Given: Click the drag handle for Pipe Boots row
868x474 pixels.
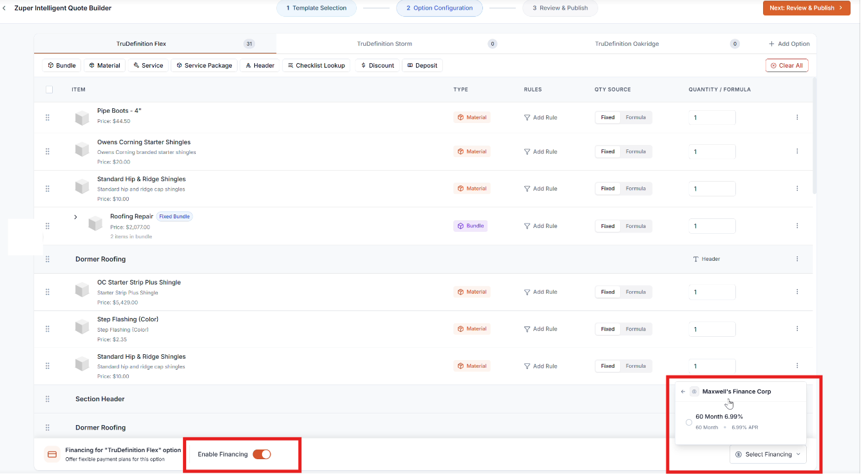Looking at the screenshot, I should point(47,118).
